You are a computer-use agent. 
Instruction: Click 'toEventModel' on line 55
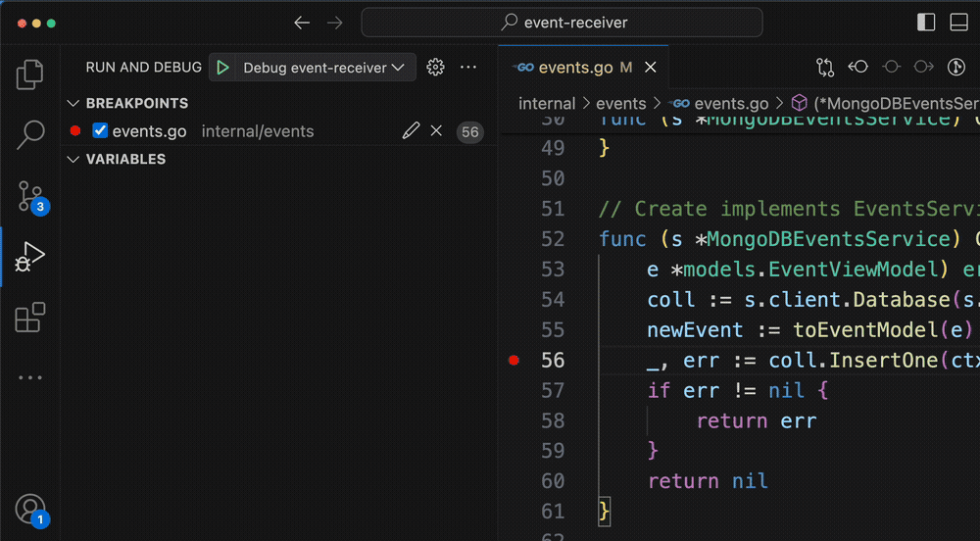[865, 330]
